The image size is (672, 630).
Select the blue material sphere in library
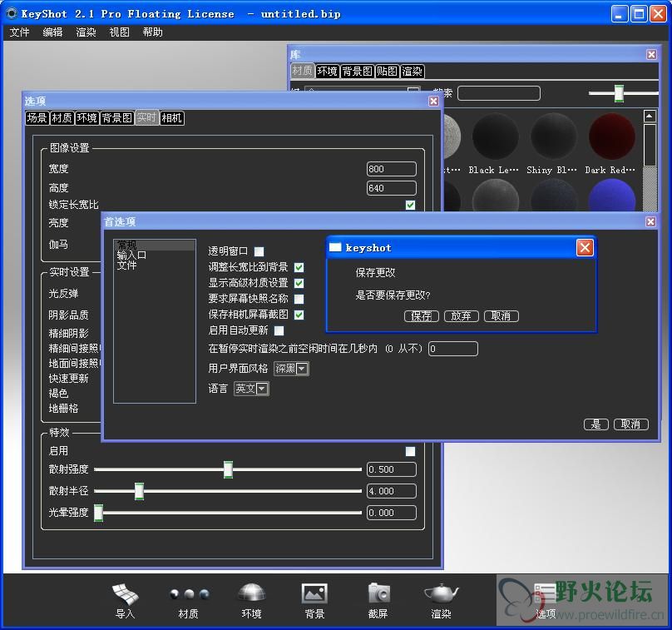click(611, 197)
